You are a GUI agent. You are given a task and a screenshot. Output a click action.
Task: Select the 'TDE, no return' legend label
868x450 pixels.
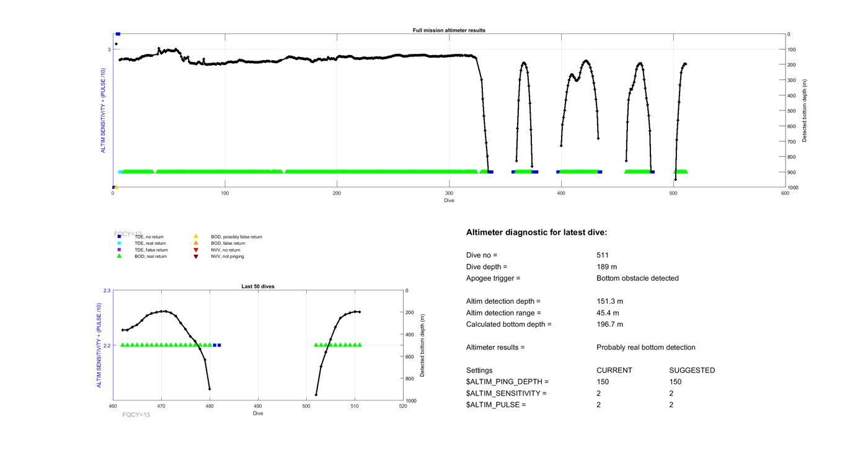tap(149, 237)
